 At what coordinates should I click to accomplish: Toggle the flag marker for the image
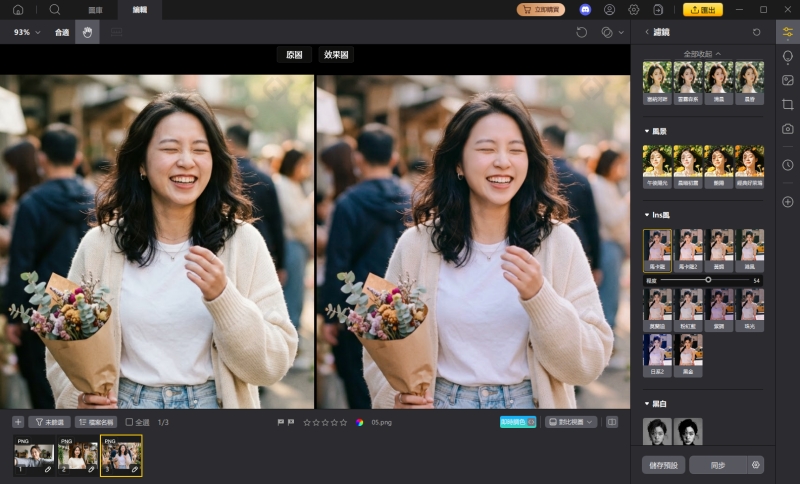tap(281, 422)
